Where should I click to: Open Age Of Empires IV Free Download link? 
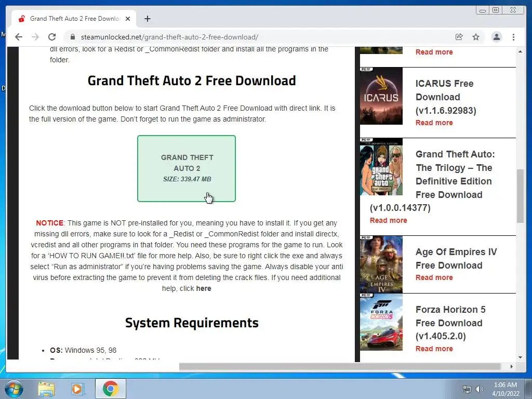tap(456, 259)
